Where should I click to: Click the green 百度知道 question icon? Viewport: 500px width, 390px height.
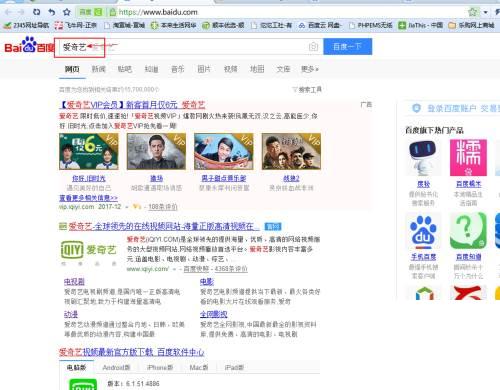coord(468,231)
